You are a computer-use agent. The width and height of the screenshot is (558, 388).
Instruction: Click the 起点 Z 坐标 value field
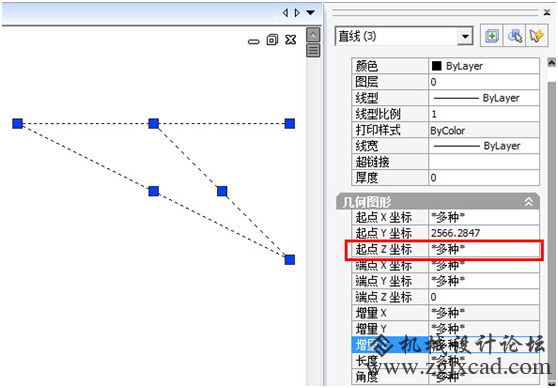(x=484, y=249)
